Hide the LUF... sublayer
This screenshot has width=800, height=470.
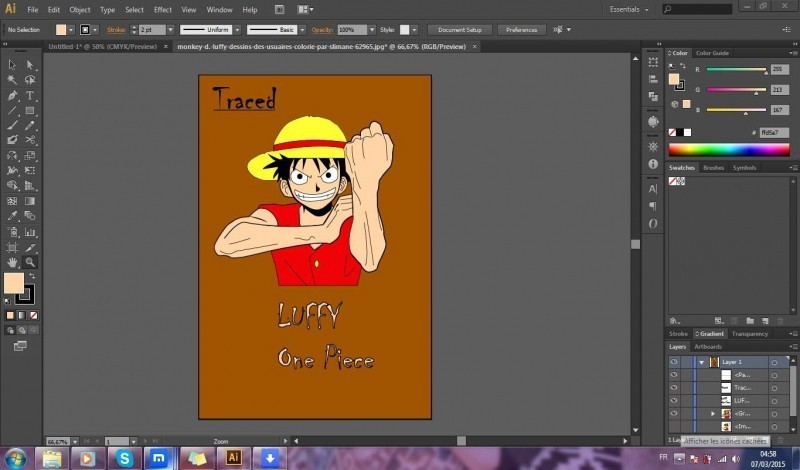(x=674, y=401)
